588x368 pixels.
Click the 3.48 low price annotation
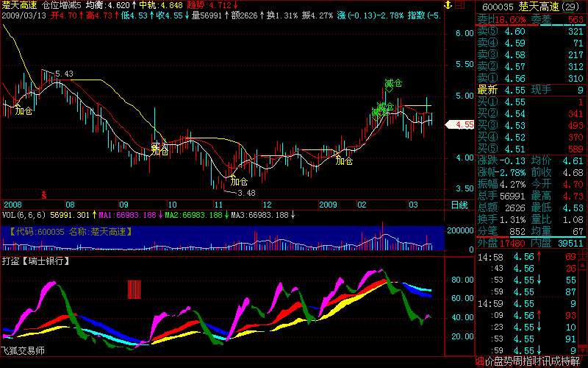(246, 193)
